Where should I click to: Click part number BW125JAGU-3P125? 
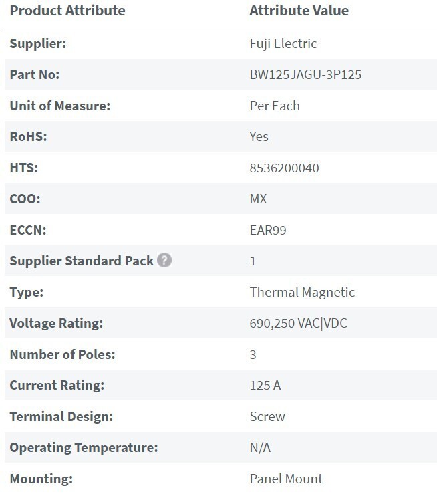305,75
